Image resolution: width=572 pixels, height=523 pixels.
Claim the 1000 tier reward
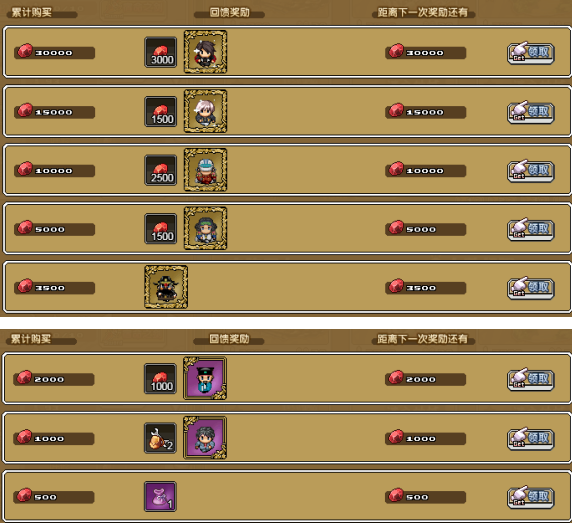click(x=531, y=439)
